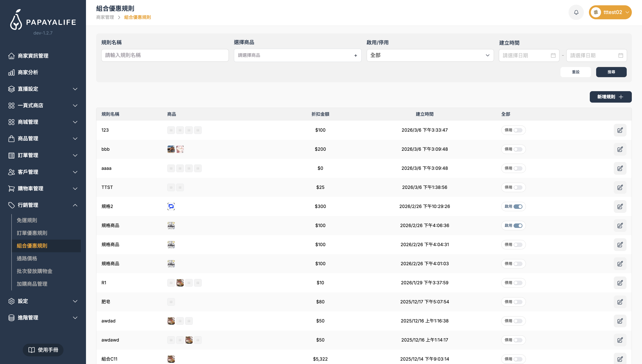
Task: Select 加購商品管理 menu item
Action: [x=32, y=284]
